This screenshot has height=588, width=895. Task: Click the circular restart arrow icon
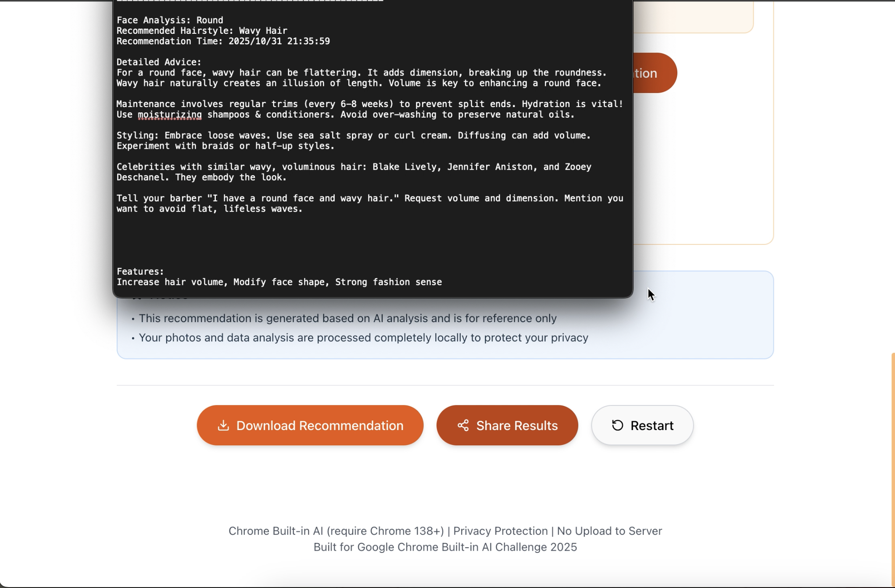click(x=617, y=425)
